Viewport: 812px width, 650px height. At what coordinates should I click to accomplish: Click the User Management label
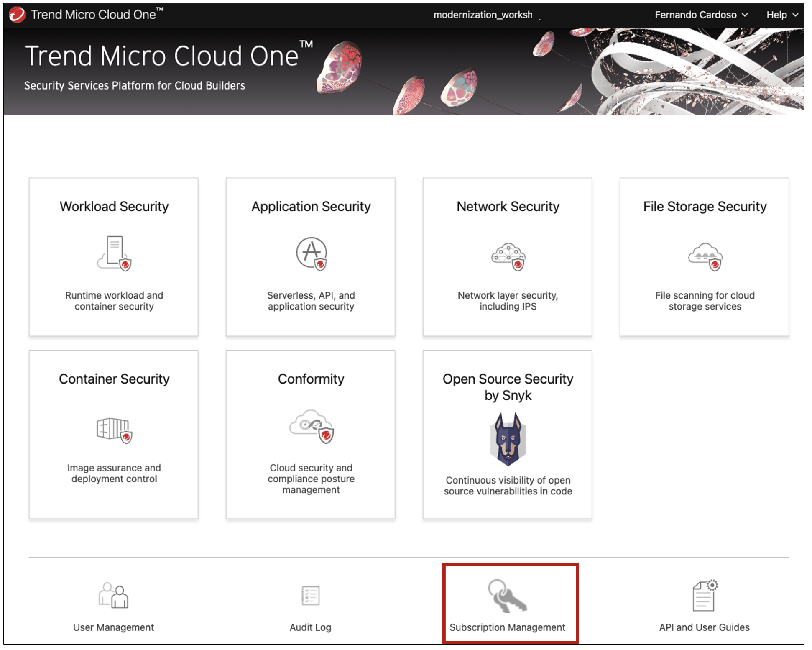pyautogui.click(x=113, y=627)
